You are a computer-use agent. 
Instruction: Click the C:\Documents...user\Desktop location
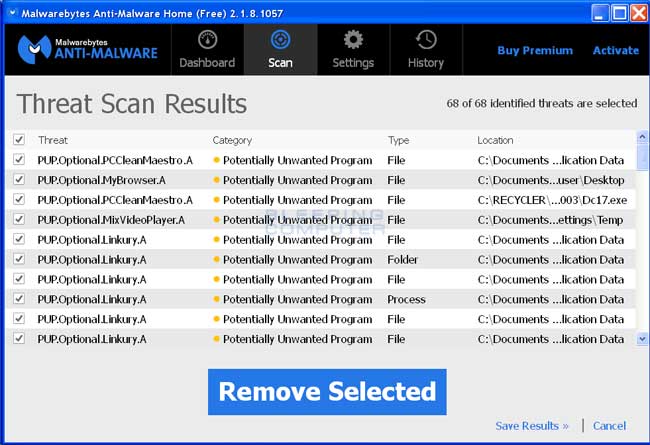pos(551,180)
